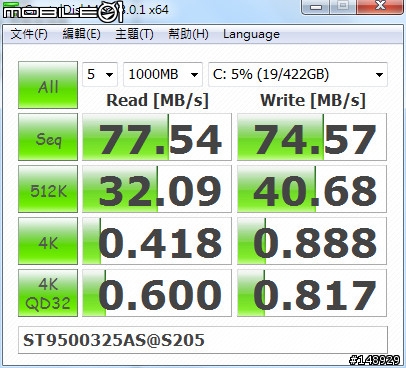This screenshot has width=406, height=368.
Task: Start the 4K benchmark test
Action: 48,241
